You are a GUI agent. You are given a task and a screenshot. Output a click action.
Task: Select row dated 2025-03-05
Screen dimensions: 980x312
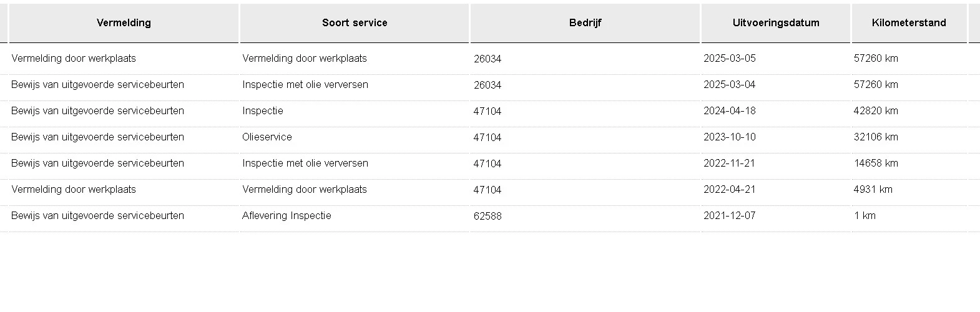[x=490, y=59]
